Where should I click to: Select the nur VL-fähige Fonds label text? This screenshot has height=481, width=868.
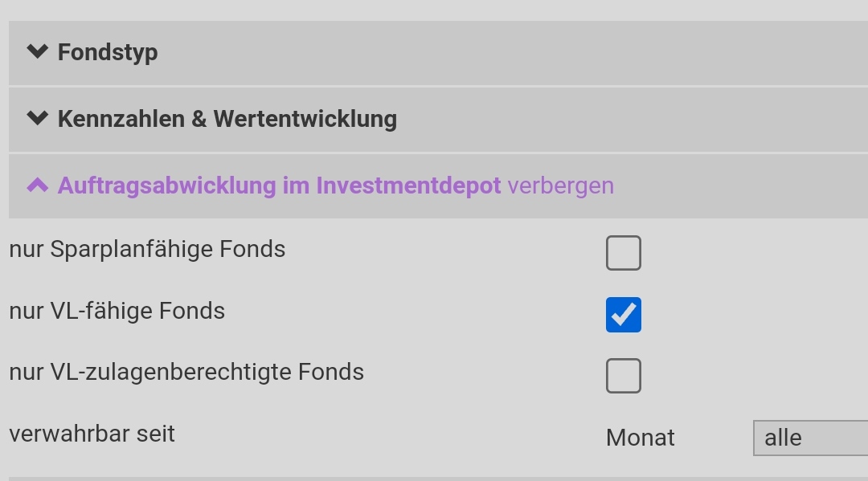point(117,312)
